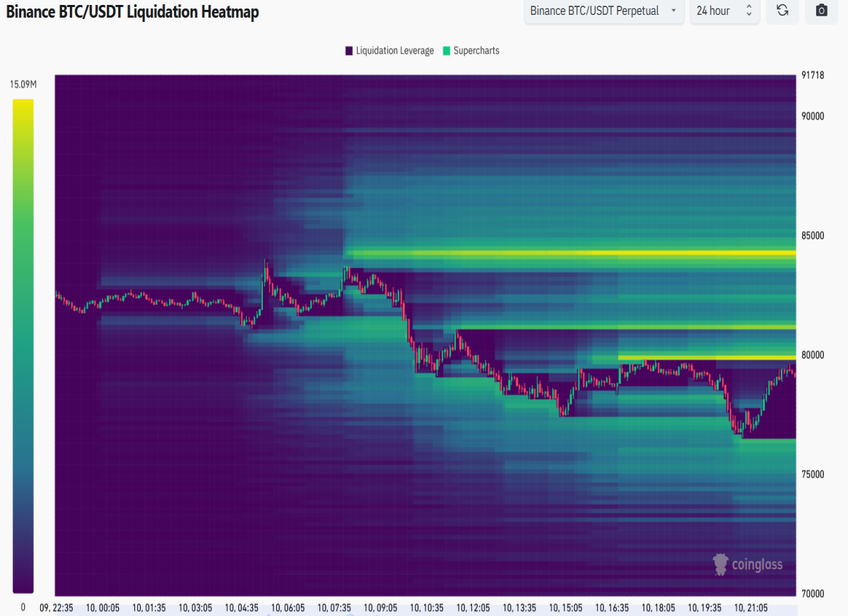Click the 10, 12:05 time label
The image size is (848, 616).
(x=473, y=608)
